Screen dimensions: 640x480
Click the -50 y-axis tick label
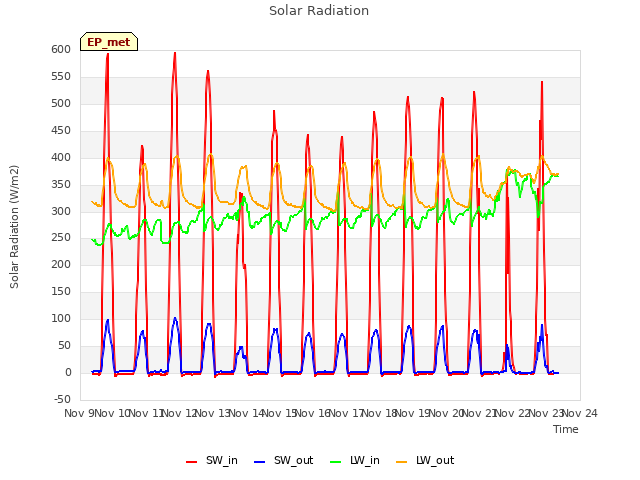tap(62, 399)
